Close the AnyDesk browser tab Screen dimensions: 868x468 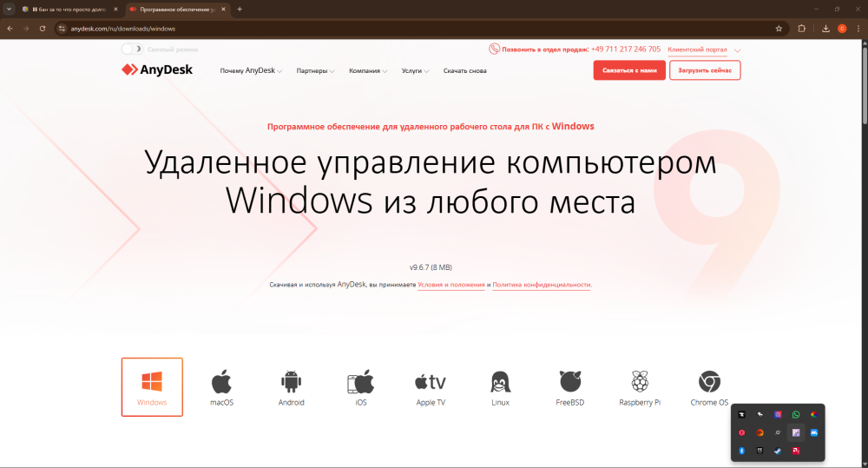click(223, 10)
